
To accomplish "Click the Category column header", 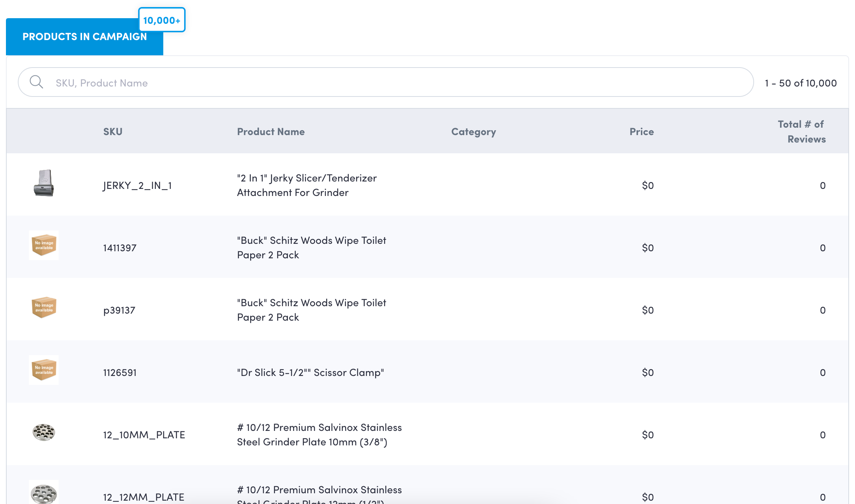I will click(x=474, y=132).
